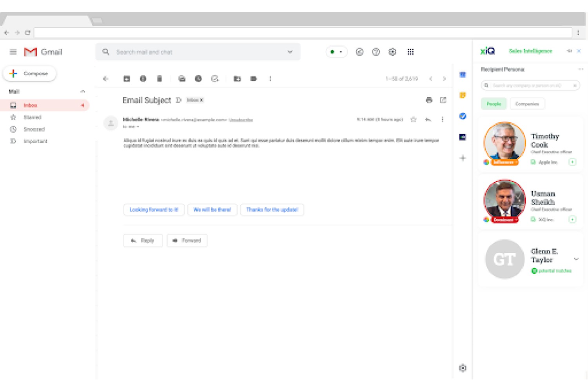The height and width of the screenshot is (392, 588).
Task: Open the Inbox folder
Action: coord(45,105)
